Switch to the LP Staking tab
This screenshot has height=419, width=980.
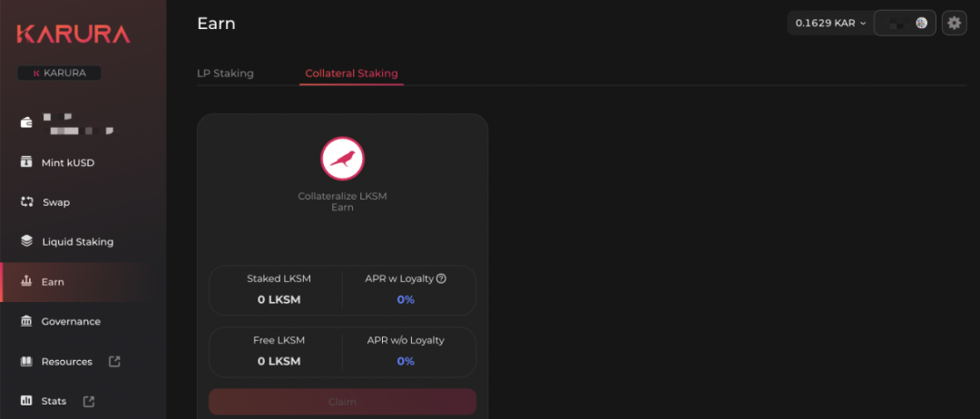(x=225, y=73)
